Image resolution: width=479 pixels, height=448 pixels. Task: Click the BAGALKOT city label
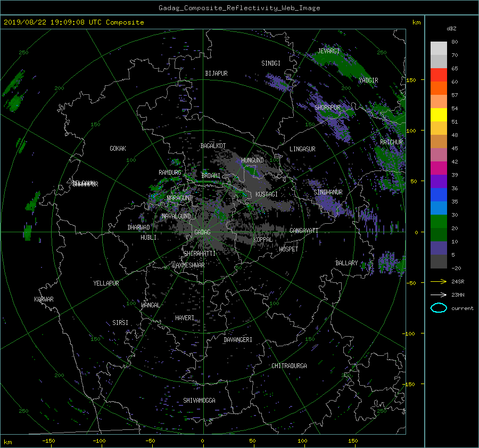(x=213, y=146)
